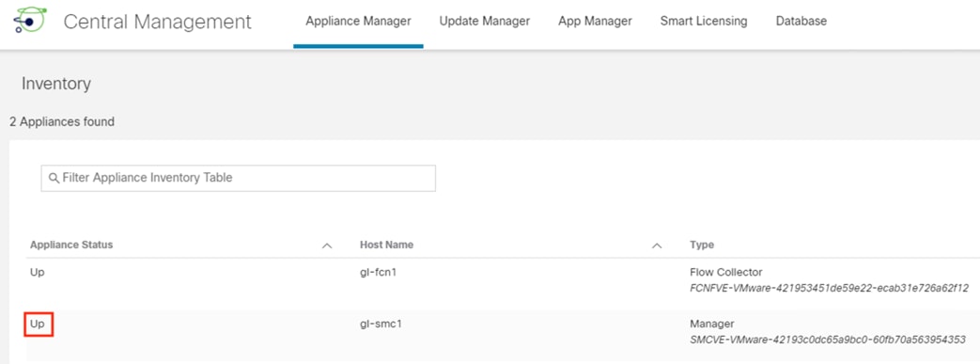Open the App Manager tab
This screenshot has height=364, width=980.
pos(595,22)
